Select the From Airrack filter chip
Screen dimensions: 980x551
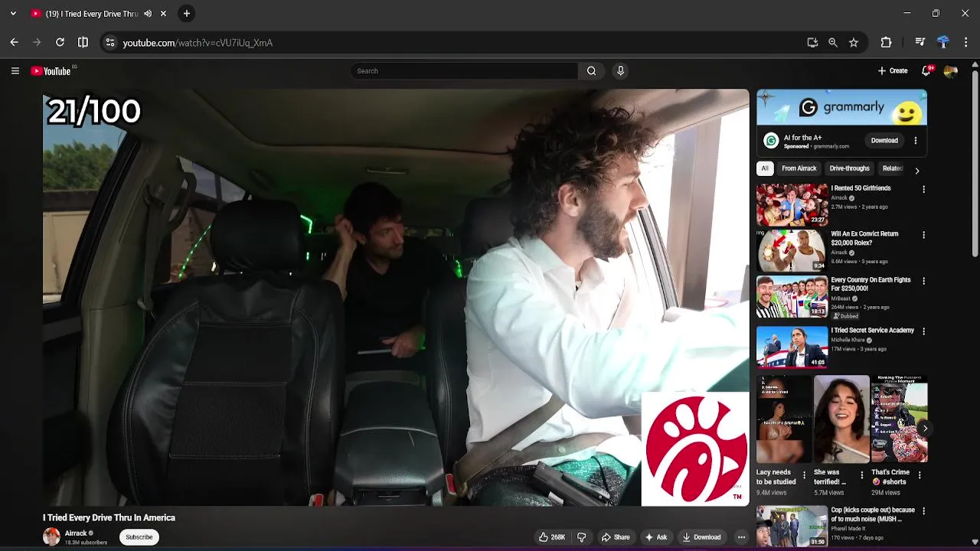(x=799, y=168)
